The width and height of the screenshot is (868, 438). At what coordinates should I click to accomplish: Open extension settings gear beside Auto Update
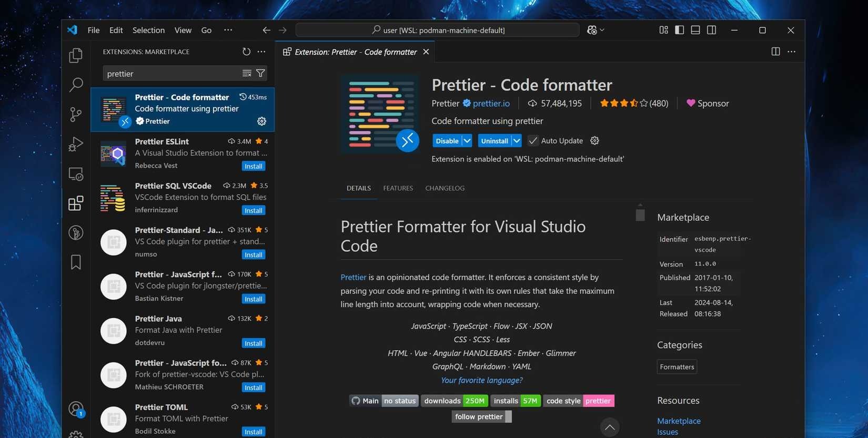594,140
